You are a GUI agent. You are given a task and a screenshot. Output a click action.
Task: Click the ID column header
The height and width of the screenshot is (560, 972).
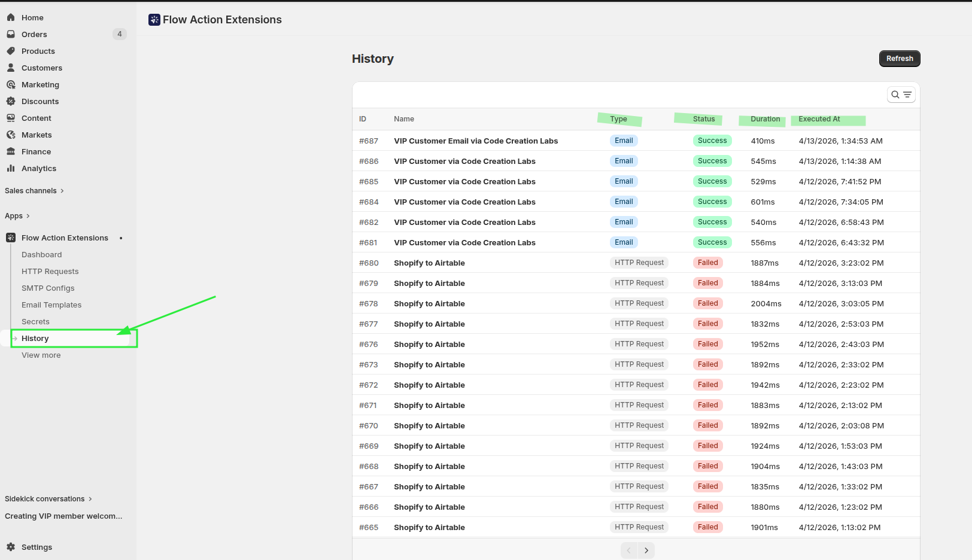coord(363,119)
